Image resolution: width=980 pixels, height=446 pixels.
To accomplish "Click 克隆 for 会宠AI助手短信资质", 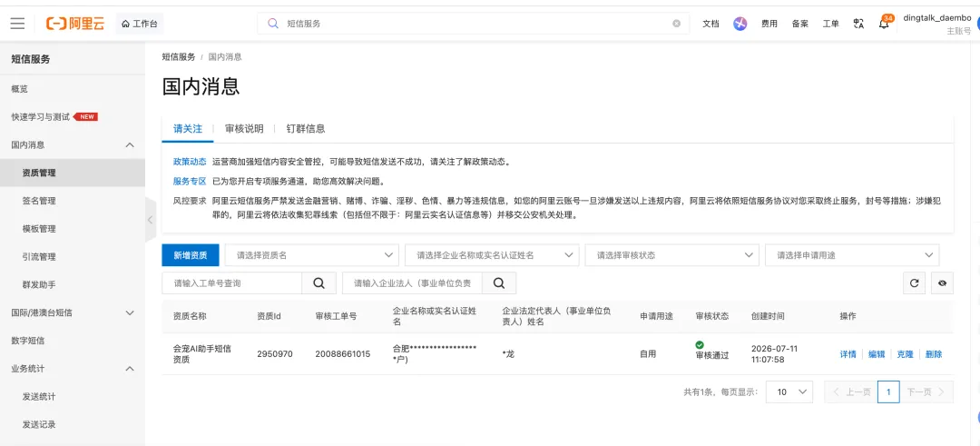I will pos(905,354).
